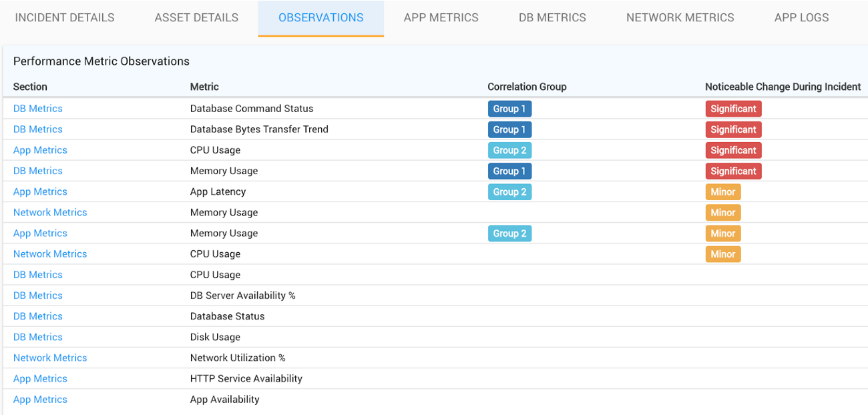Open DB Metrics link for Database Command Status
Image resolution: width=868 pixels, height=415 pixels.
tap(38, 109)
